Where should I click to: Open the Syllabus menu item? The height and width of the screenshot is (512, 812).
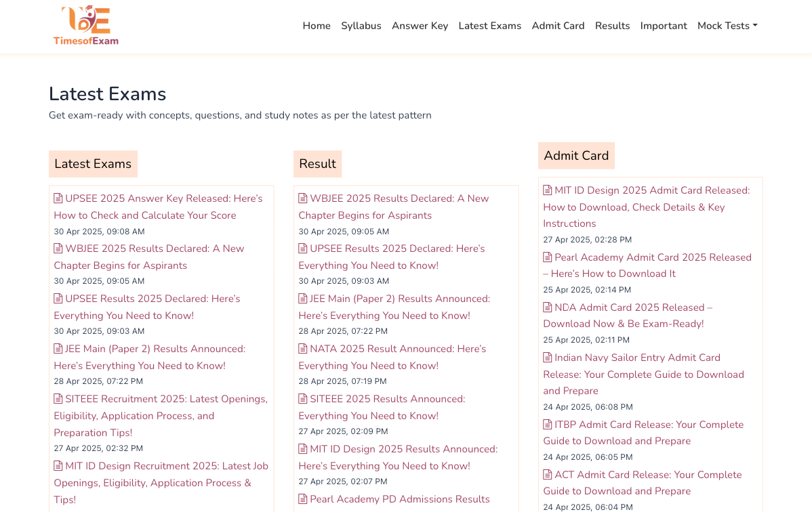pyautogui.click(x=361, y=26)
